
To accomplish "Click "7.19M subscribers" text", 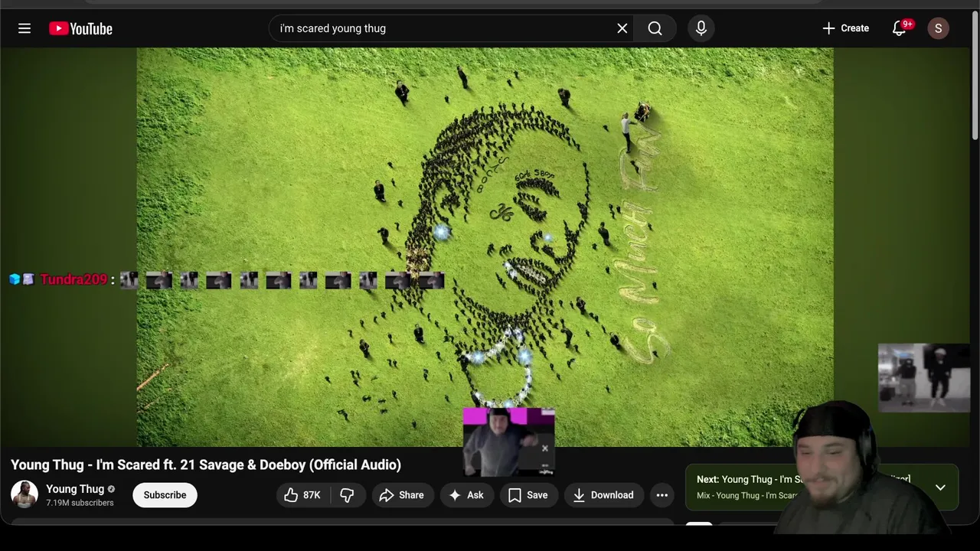I will click(80, 503).
